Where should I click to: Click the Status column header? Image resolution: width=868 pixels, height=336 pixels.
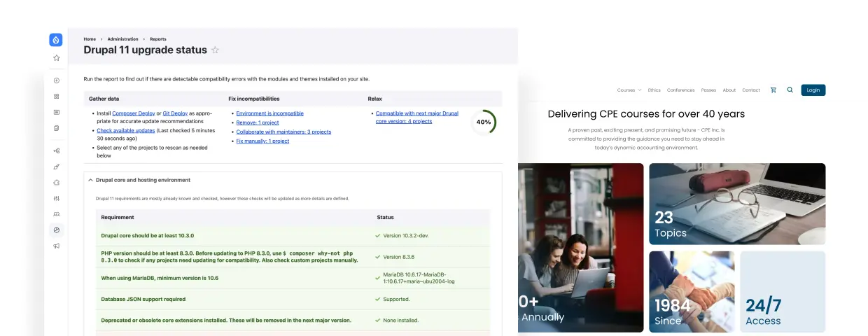(385, 218)
